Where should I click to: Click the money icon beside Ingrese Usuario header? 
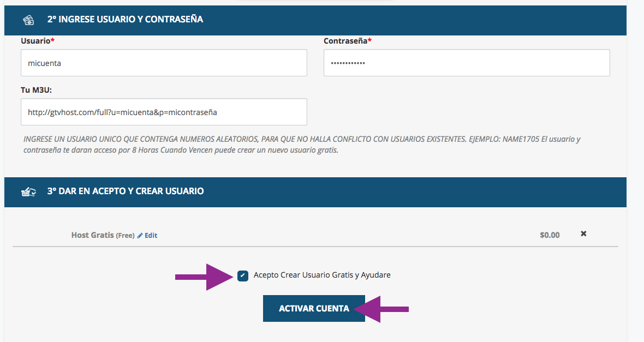pos(28,20)
